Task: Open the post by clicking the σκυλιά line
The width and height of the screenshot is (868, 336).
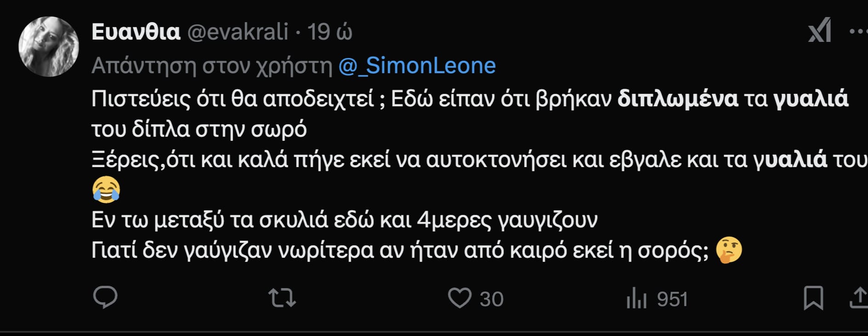Action: (x=344, y=220)
